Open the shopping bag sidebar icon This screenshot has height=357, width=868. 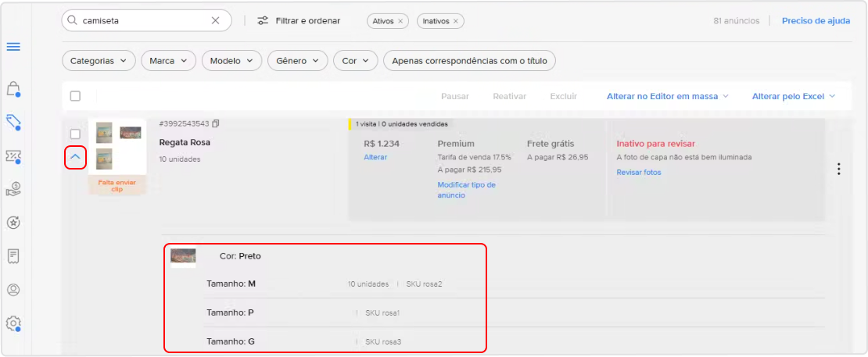(x=13, y=88)
